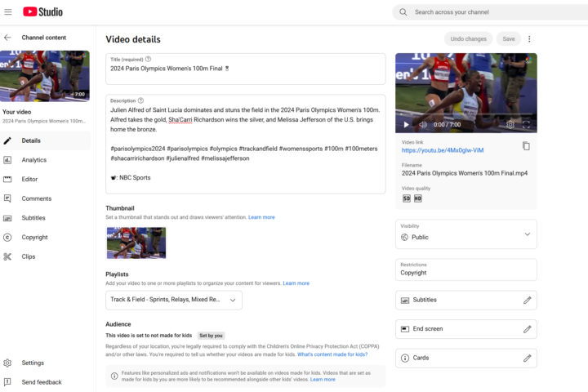
Task: Open the youtu.be video link
Action: click(x=443, y=150)
